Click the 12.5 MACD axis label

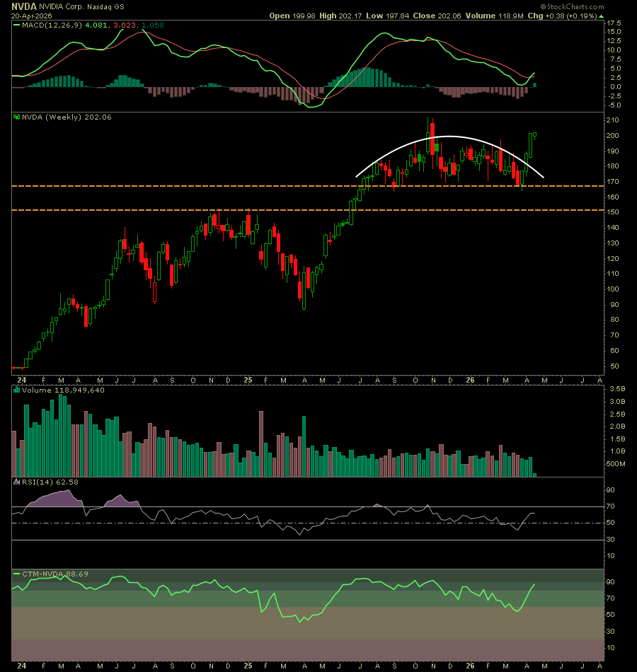(x=614, y=41)
